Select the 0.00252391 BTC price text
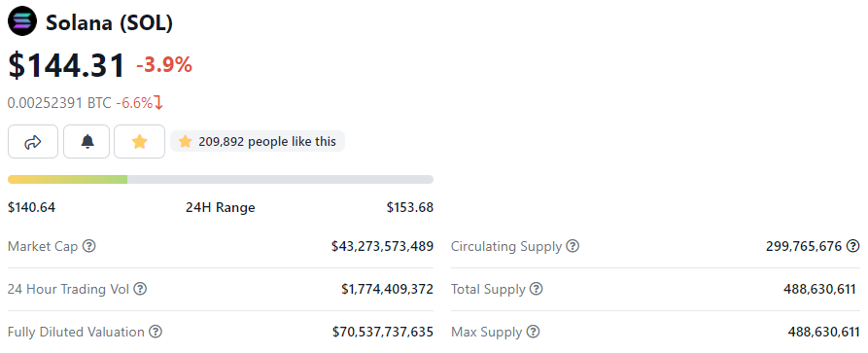 pyautogui.click(x=59, y=103)
